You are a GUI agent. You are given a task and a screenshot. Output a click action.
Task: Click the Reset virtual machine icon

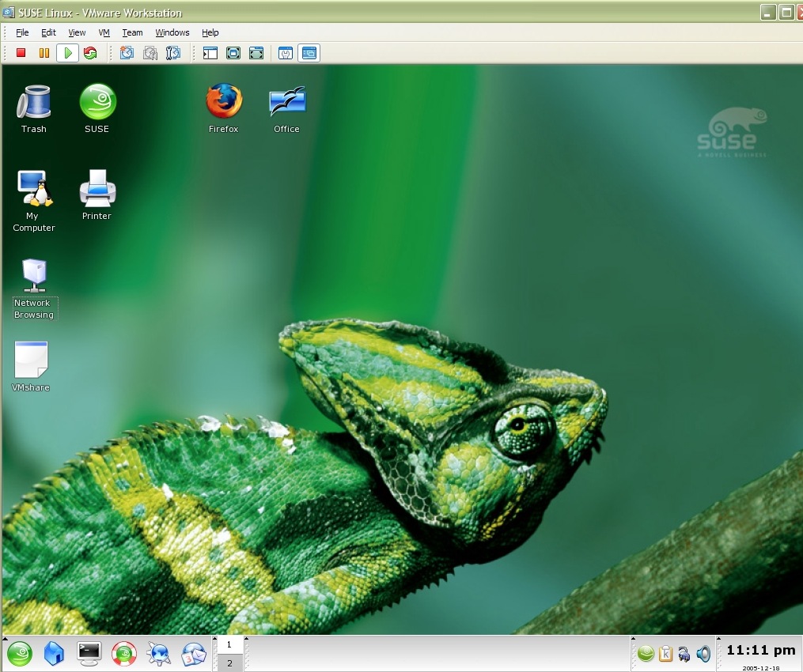click(x=90, y=53)
